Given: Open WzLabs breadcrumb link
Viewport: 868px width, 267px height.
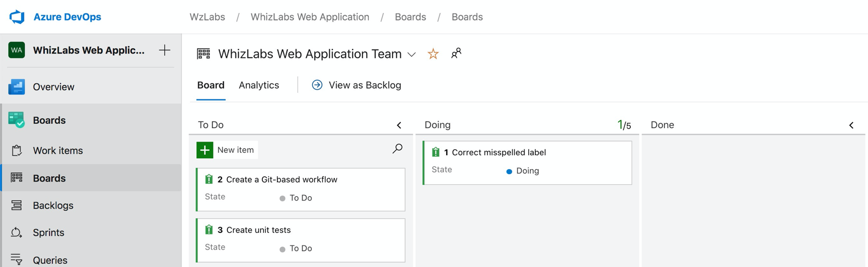Looking at the screenshot, I should click(x=207, y=17).
